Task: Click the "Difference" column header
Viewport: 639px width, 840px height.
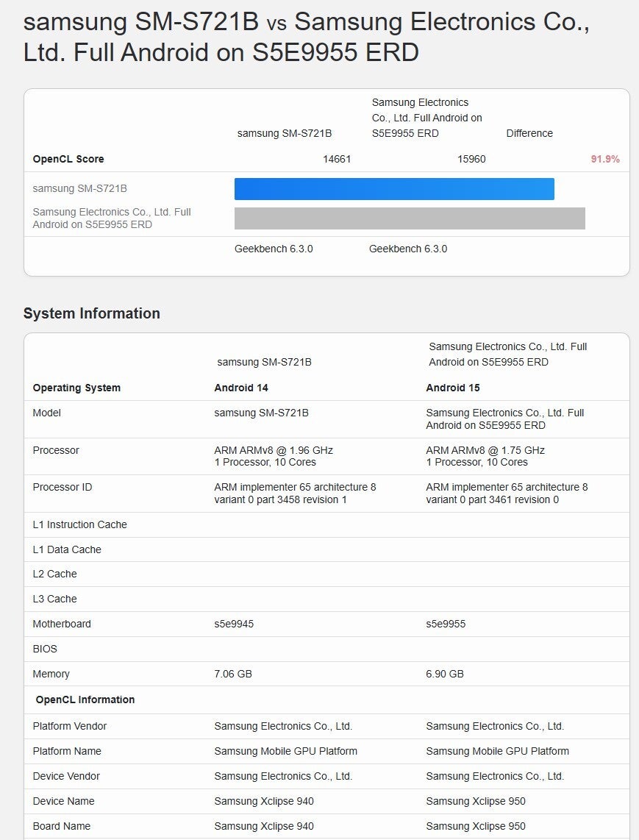Action: (x=529, y=133)
